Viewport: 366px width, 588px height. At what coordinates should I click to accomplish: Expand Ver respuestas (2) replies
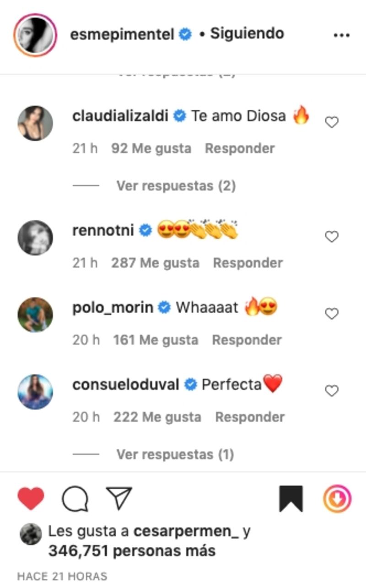click(x=176, y=186)
